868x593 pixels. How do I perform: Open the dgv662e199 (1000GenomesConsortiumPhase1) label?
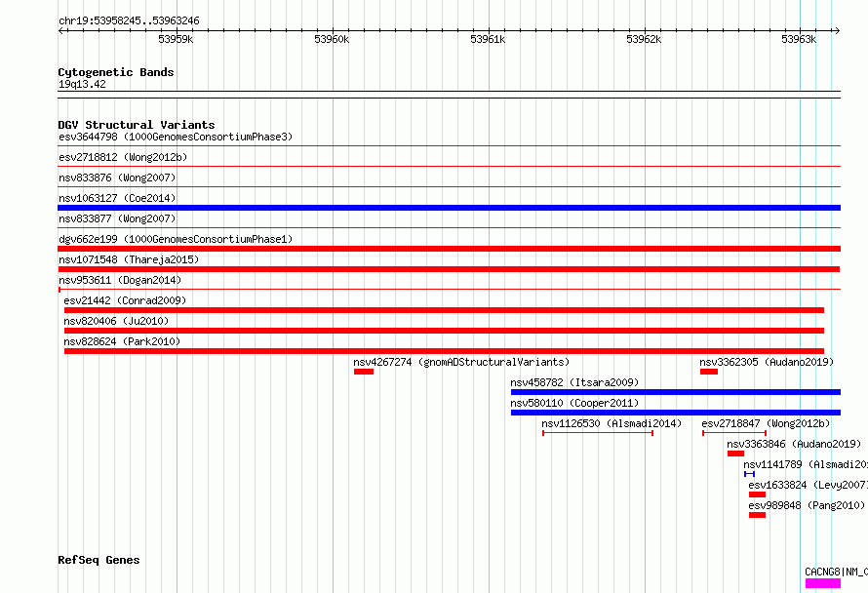pyautogui.click(x=176, y=239)
